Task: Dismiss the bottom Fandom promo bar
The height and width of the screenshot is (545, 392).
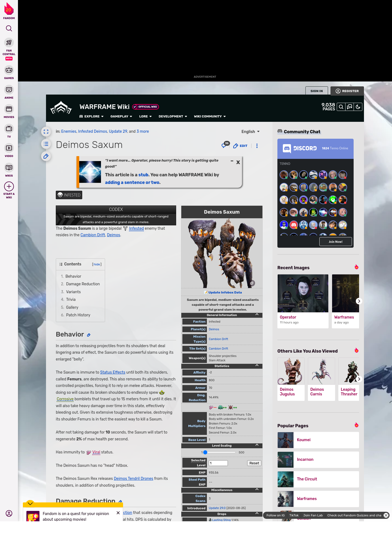Action: click(386, 515)
